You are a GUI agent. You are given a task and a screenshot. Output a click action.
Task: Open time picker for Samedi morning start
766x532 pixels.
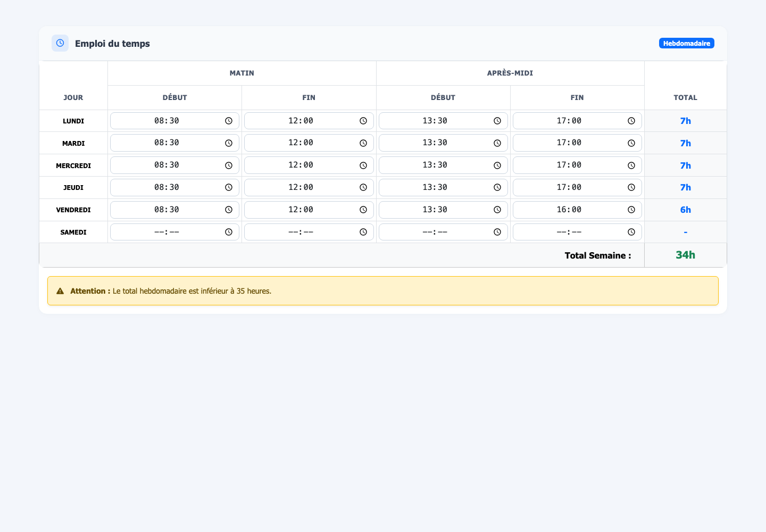click(x=229, y=232)
